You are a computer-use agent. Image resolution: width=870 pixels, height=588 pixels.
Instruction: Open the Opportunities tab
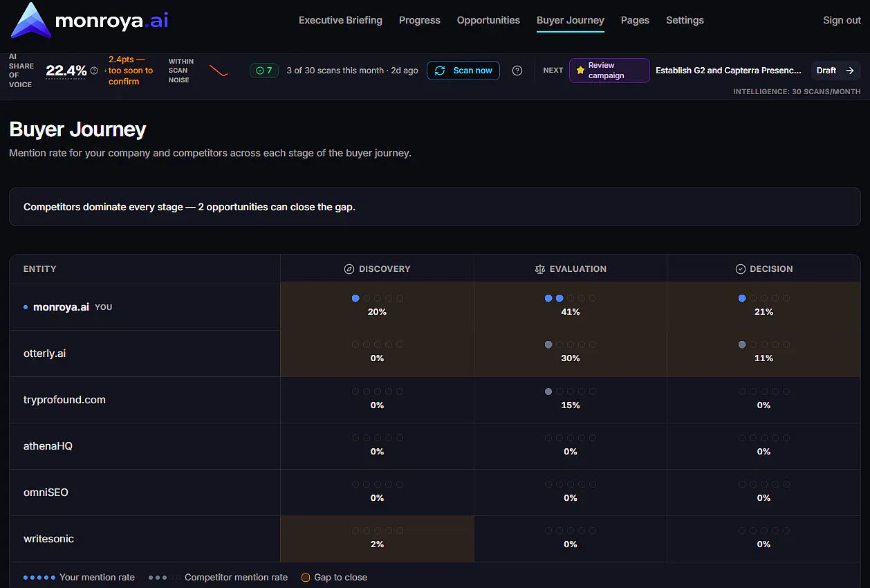(488, 20)
